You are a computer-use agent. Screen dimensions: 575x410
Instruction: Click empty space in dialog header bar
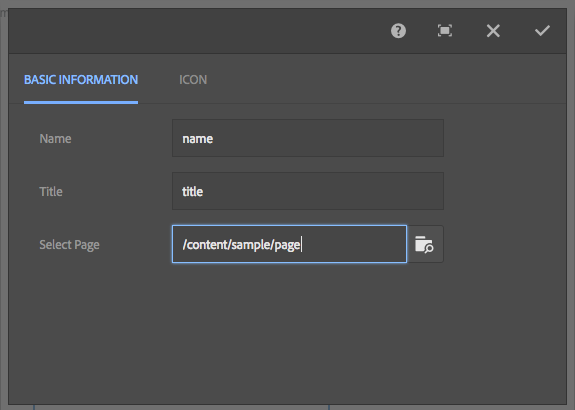[198, 31]
